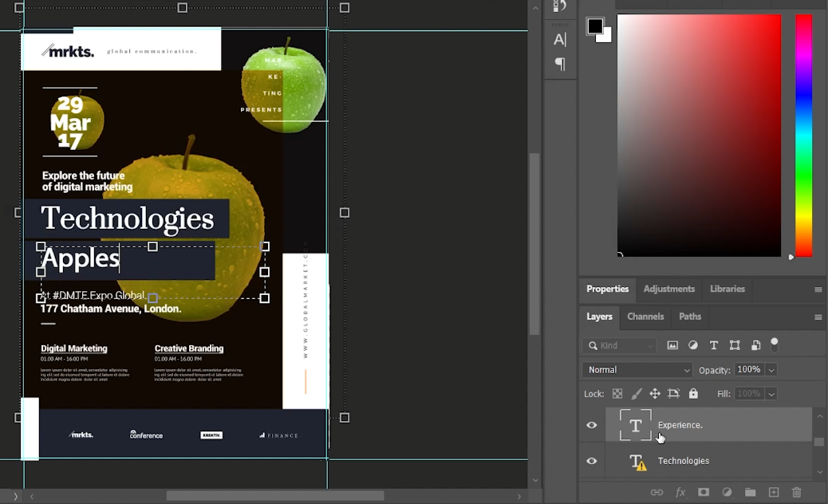Switch to the Channels tab
Viewport: 828px width, 504px height.
tap(645, 317)
